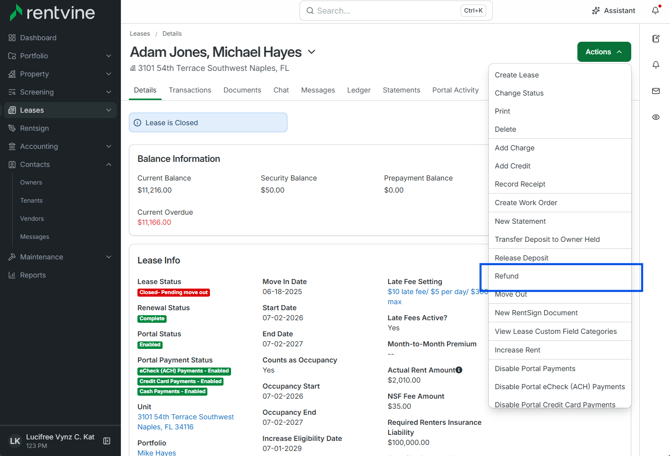Open notifications bell in top bar
This screenshot has width=670, height=456.
[x=655, y=10]
